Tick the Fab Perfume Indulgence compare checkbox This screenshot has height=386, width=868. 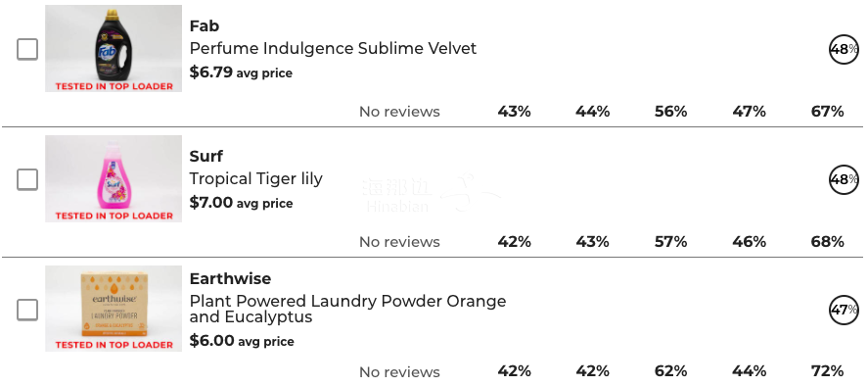click(x=27, y=49)
